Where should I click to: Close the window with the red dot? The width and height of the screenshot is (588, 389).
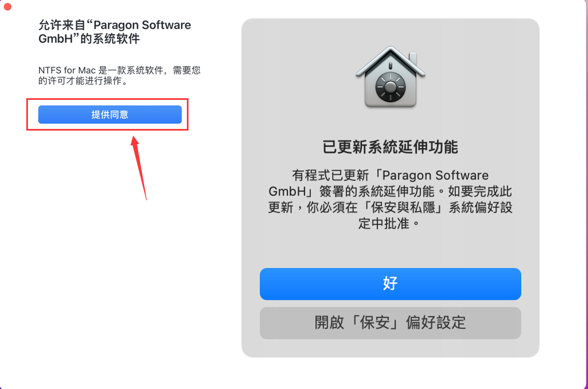point(7,7)
